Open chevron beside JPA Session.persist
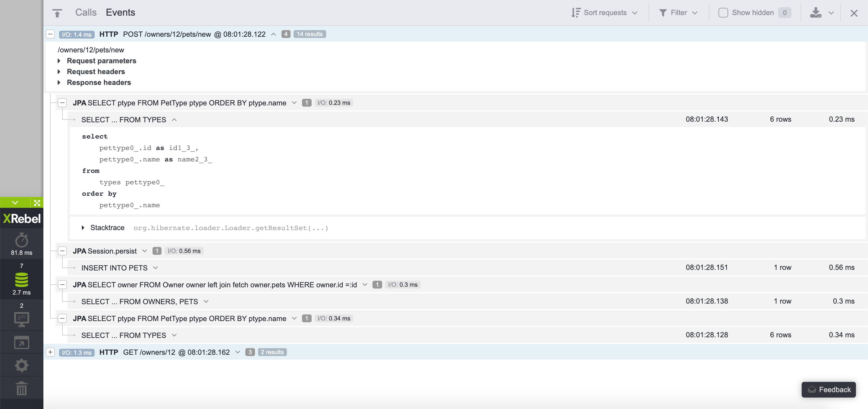 pos(145,251)
